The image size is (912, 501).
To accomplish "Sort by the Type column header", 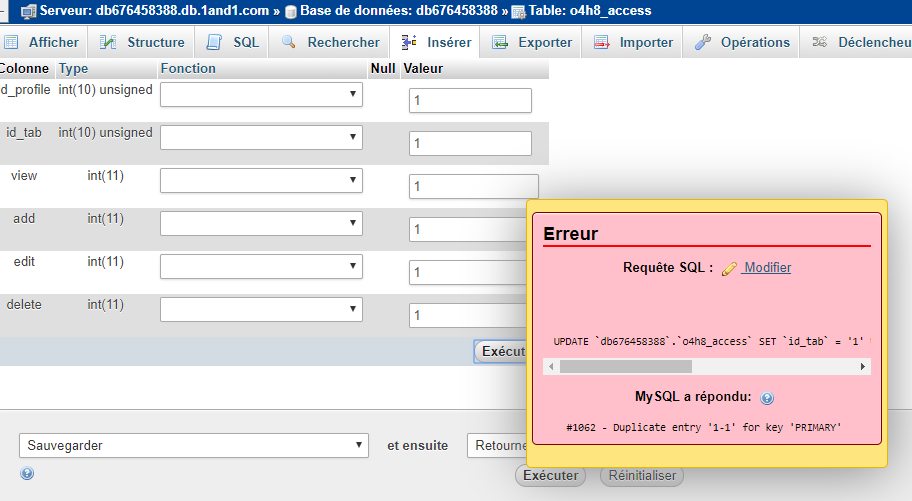I will point(73,69).
